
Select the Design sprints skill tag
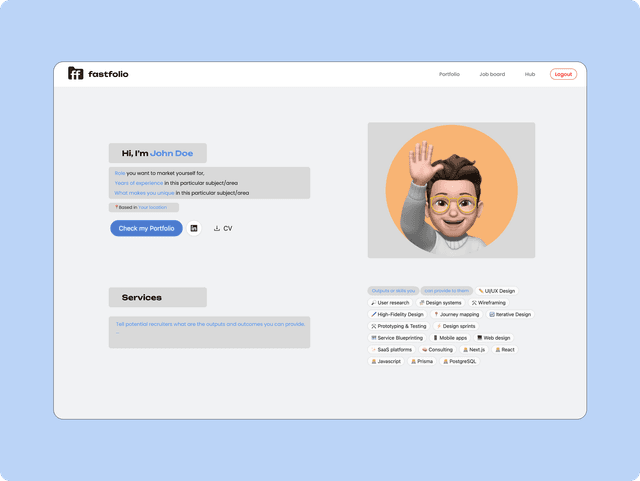pyautogui.click(x=456, y=326)
